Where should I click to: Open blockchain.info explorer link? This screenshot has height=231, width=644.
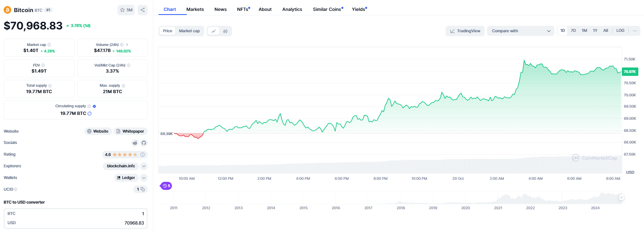coord(121,166)
